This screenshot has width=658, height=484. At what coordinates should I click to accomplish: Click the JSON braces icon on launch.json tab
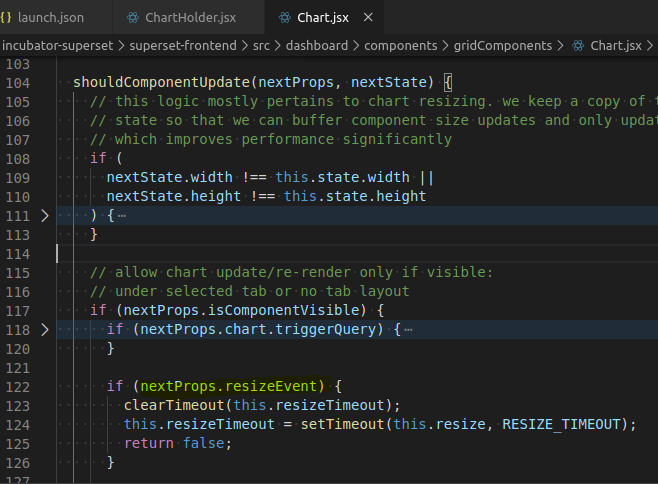tap(6, 18)
